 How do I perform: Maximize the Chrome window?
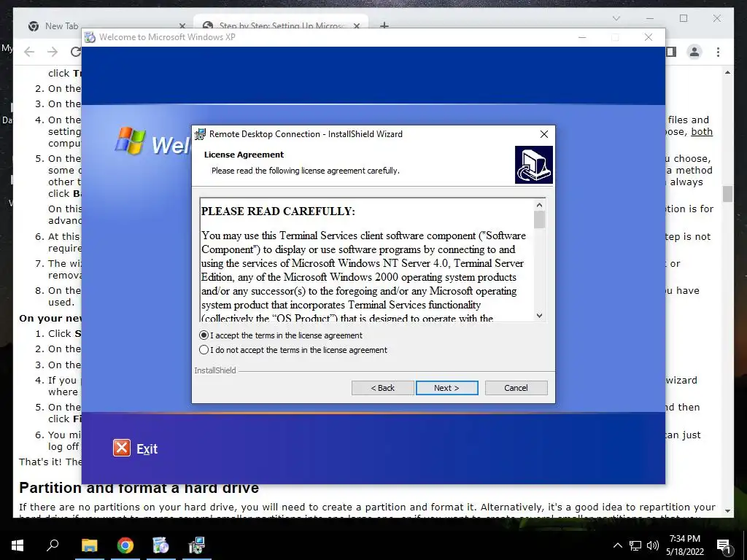(684, 18)
